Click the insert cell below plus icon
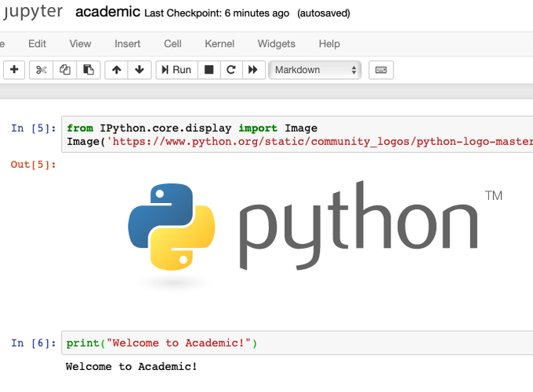The width and height of the screenshot is (533, 392). pyautogui.click(x=14, y=70)
